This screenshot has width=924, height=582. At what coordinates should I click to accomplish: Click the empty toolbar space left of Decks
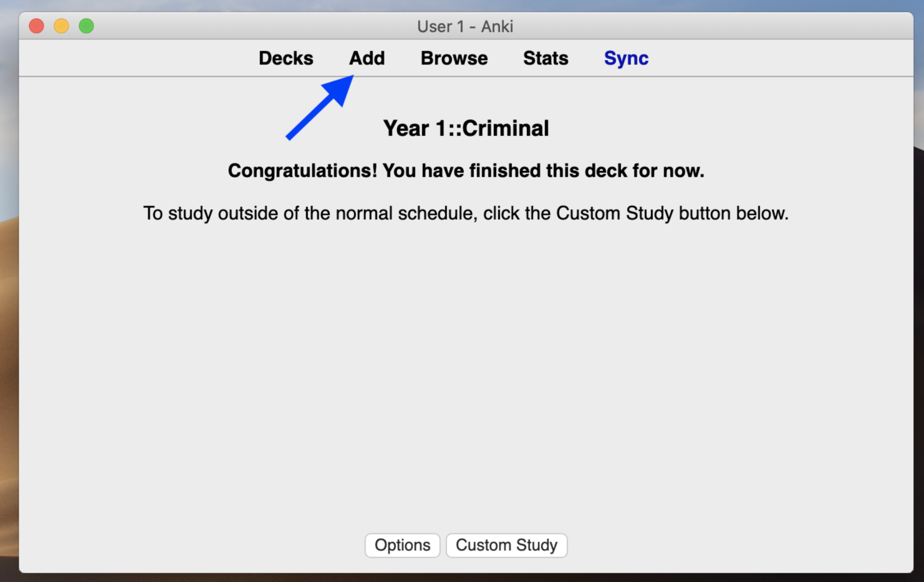click(135, 58)
